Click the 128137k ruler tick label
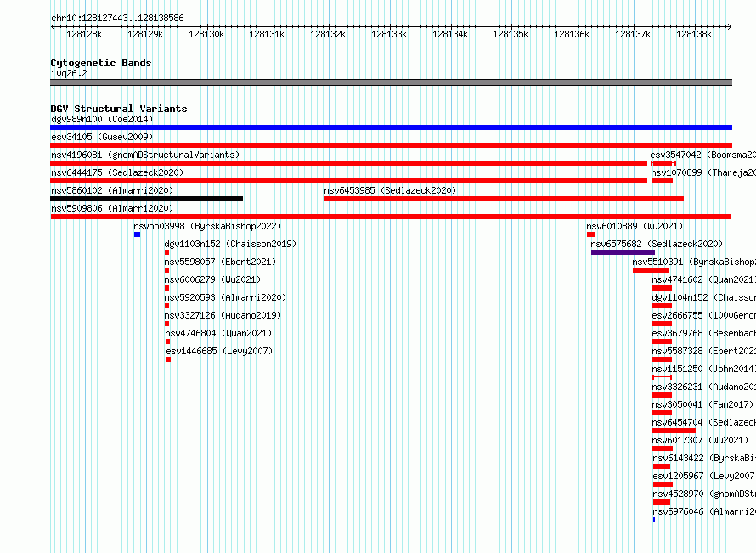Viewport: 756px width, 553px height. click(633, 34)
